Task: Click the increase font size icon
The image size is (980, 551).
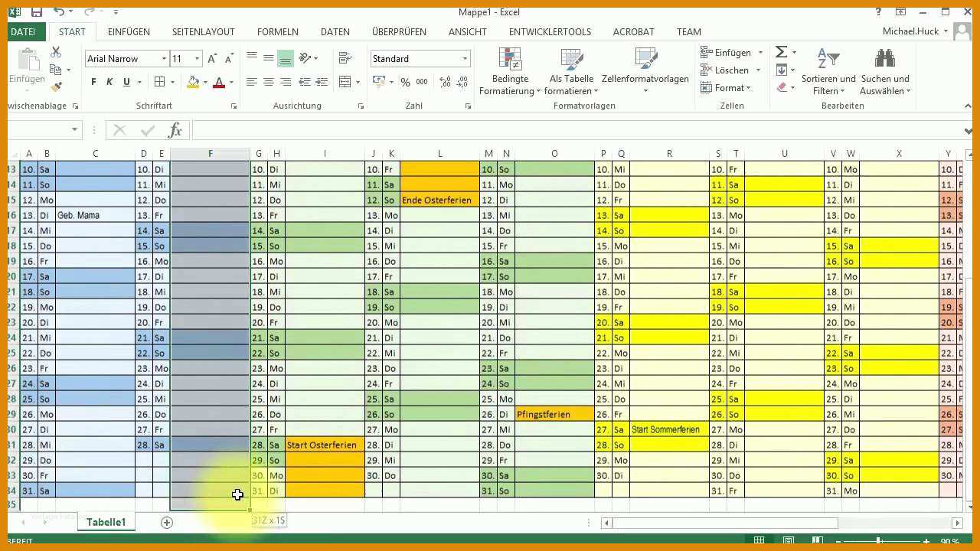Action: pos(214,59)
